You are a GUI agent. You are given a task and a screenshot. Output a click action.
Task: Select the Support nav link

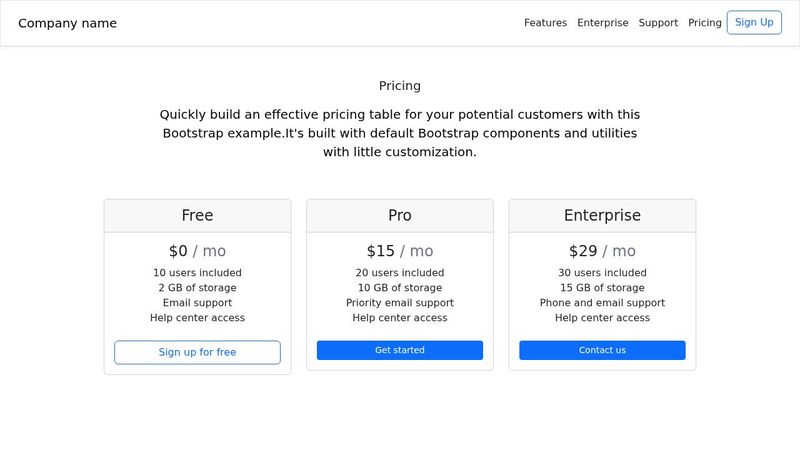[x=658, y=23]
